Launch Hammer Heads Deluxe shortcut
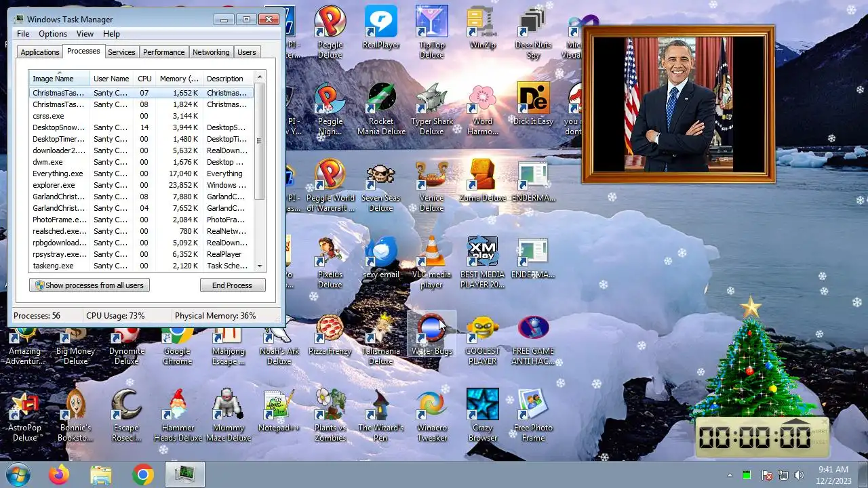This screenshot has height=488, width=868. 178,415
